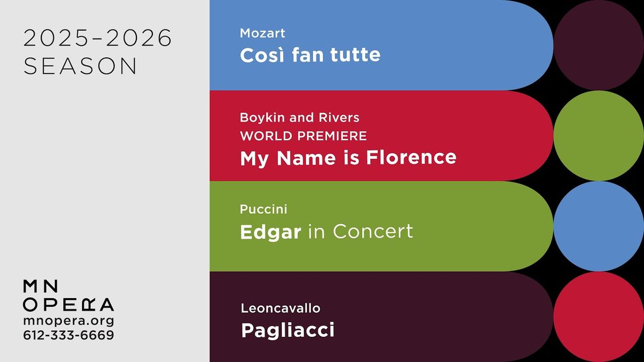The width and height of the screenshot is (644, 362).
Task: Click the phone number 612-333-6669
Action: [68, 335]
